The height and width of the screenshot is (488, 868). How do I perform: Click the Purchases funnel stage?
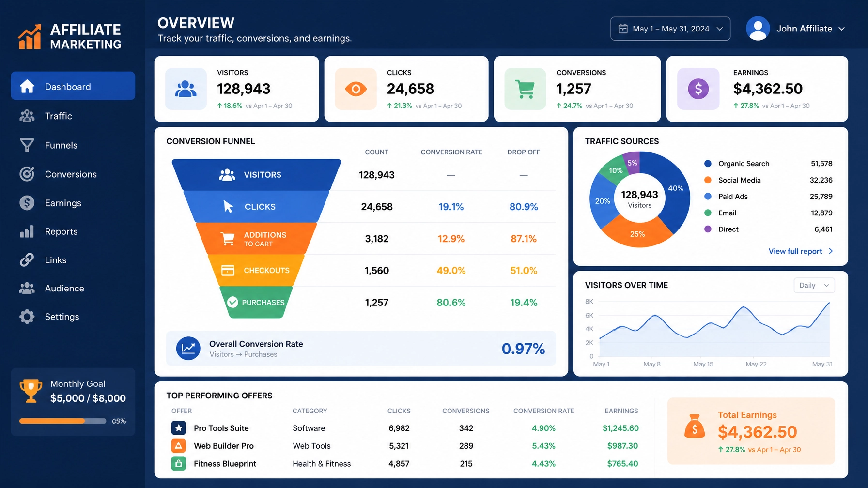(x=256, y=303)
